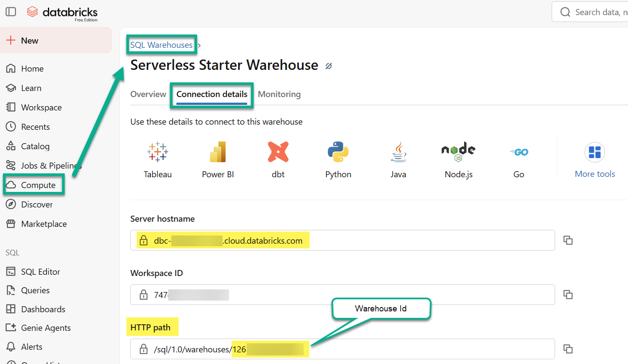
Task: Click the Databricks logo
Action: click(x=62, y=13)
